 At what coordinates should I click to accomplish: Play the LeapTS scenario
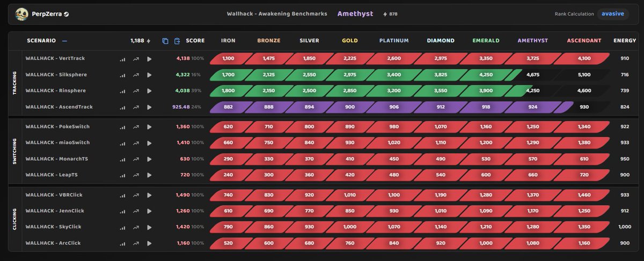[x=149, y=175]
